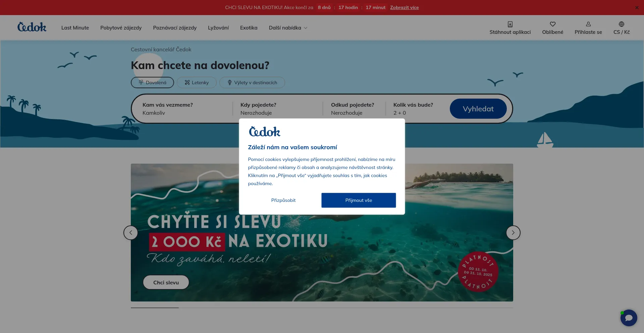Screen dimensions: 644x333
Task: Choose Výlety v destinacích search type
Action: pos(252,82)
